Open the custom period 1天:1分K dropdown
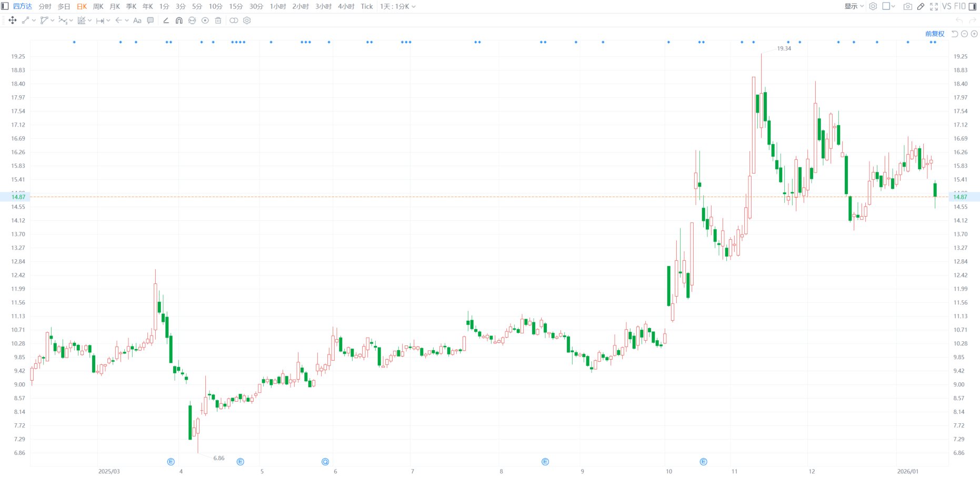Image resolution: width=980 pixels, height=478 pixels. click(x=398, y=6)
